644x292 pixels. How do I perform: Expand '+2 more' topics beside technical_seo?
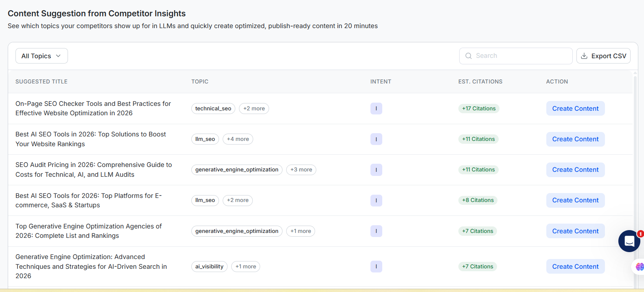[x=254, y=109]
